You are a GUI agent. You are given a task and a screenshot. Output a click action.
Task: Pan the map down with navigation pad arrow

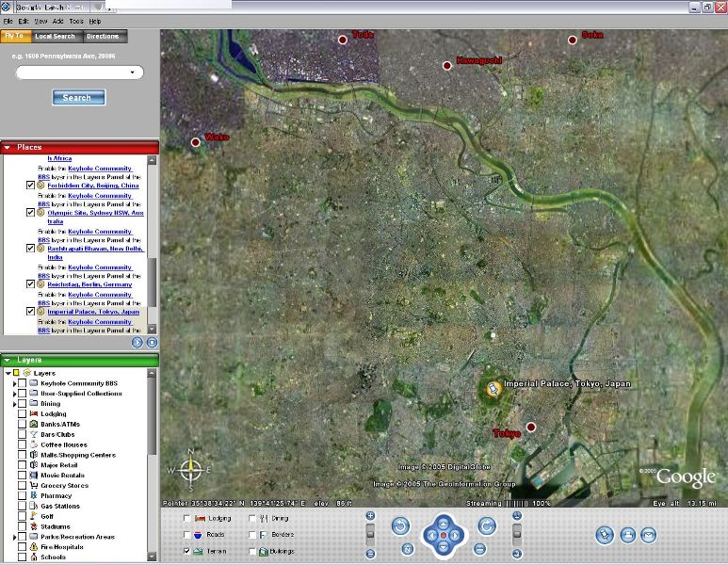[x=444, y=547]
